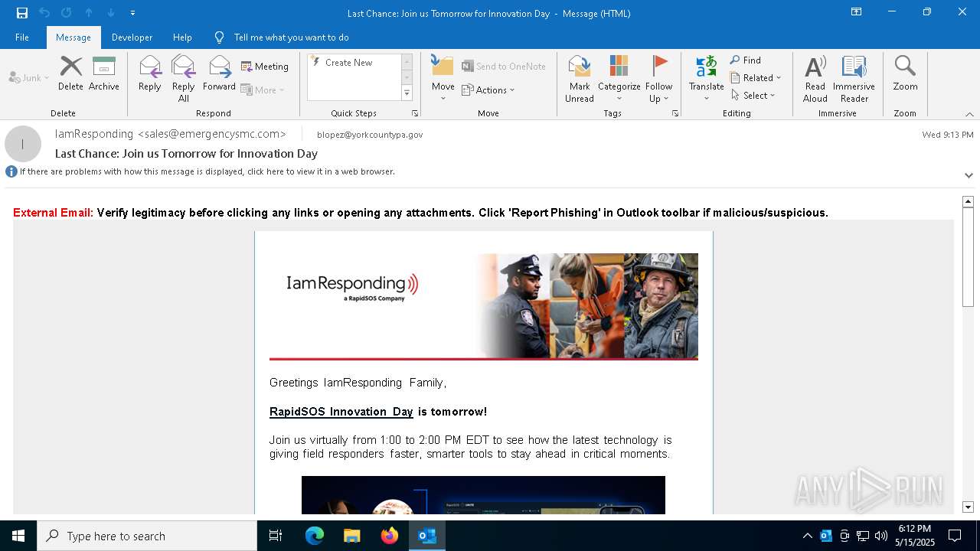Translate the message

(706, 79)
